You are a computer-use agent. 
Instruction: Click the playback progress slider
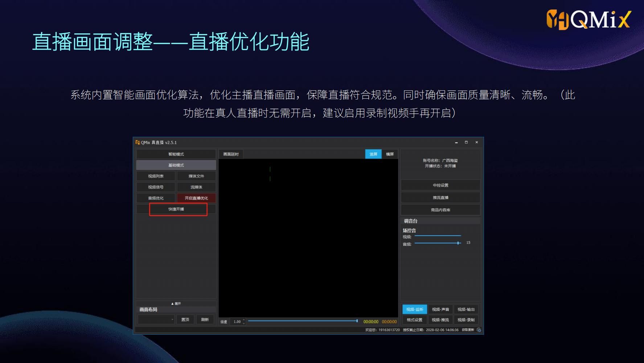point(303,321)
